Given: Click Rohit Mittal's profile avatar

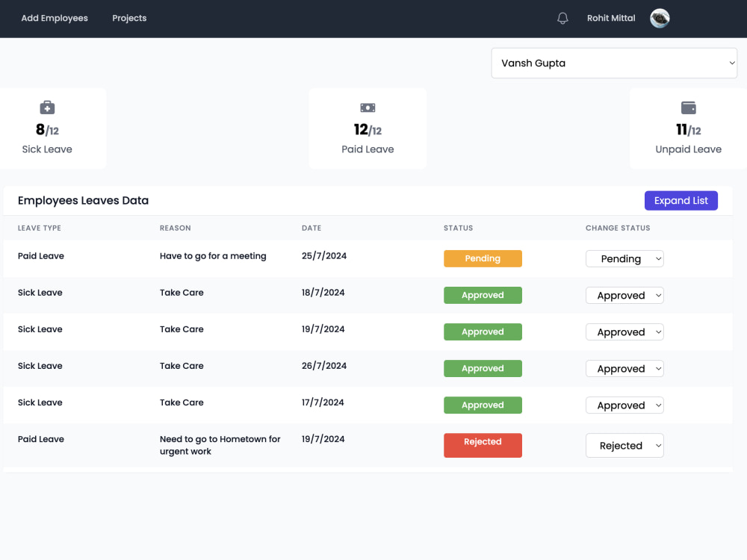Looking at the screenshot, I should (660, 18).
